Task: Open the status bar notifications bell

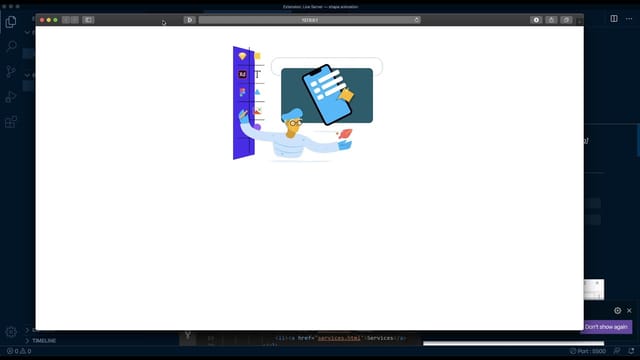Action: (631, 351)
